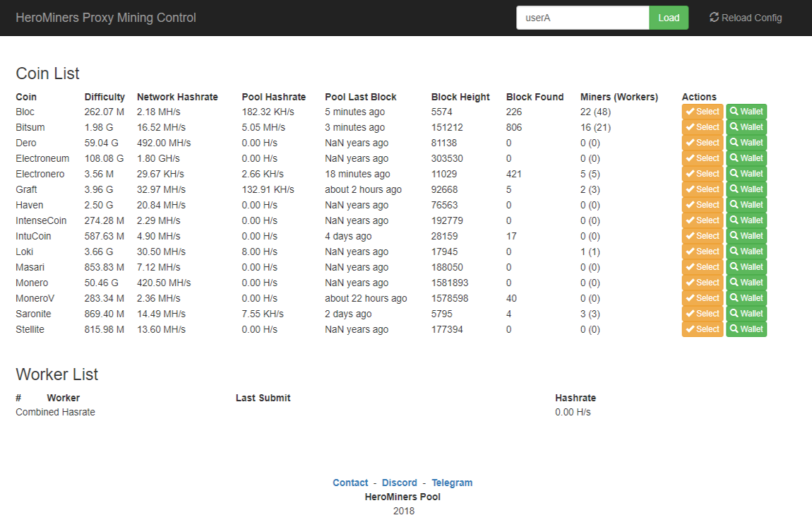Select the Graft coin
Viewport: 812px width, 532px height.
(703, 189)
